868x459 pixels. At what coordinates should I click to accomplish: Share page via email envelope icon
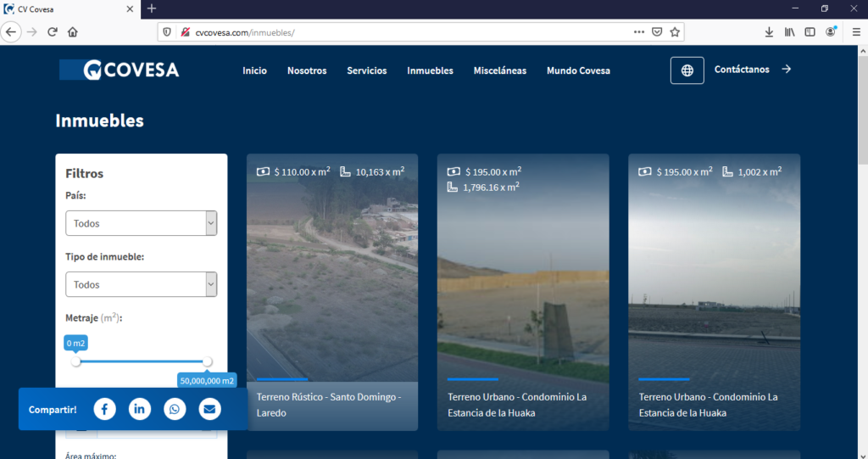coord(209,410)
